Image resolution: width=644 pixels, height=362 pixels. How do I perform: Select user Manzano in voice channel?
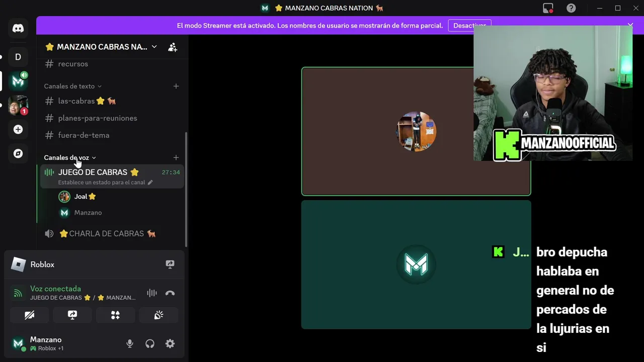(119, 213)
